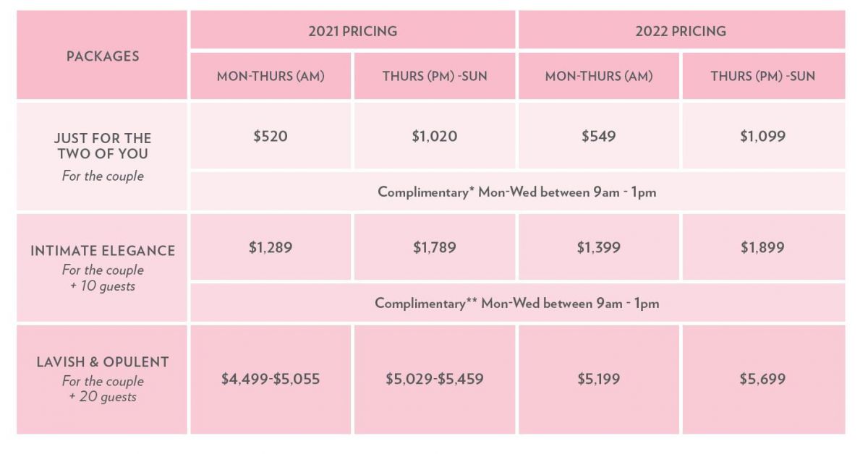
Task: Select the 2022 PRICING header
Action: (681, 30)
